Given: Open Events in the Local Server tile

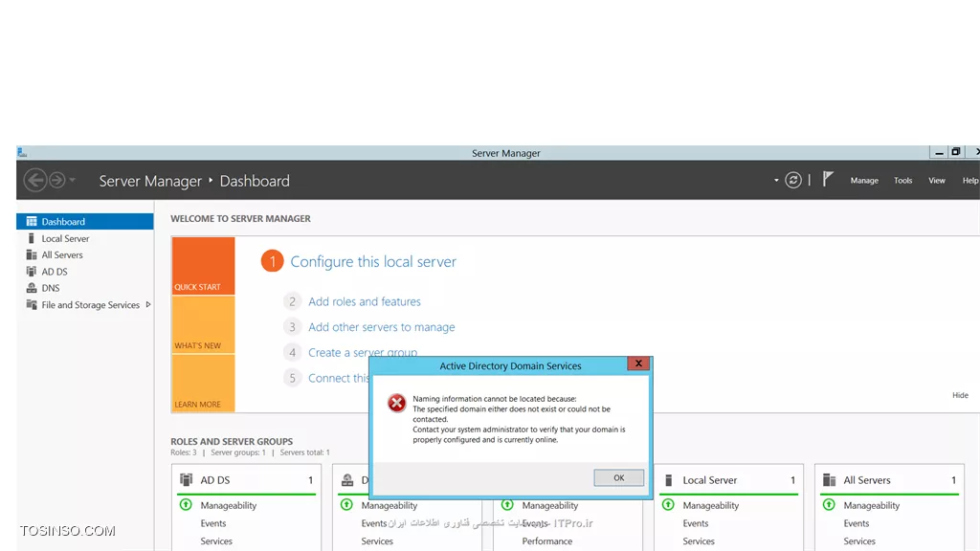Looking at the screenshot, I should (696, 523).
